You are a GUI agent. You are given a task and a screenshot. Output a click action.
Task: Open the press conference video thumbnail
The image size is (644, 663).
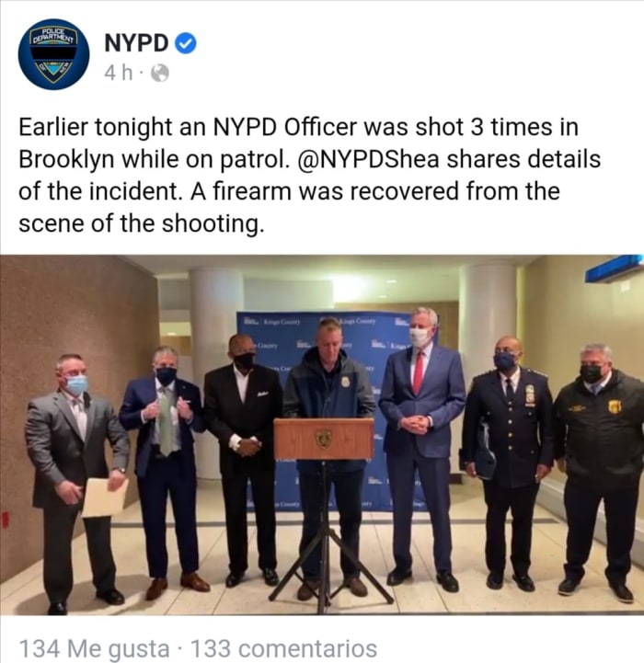click(x=322, y=434)
